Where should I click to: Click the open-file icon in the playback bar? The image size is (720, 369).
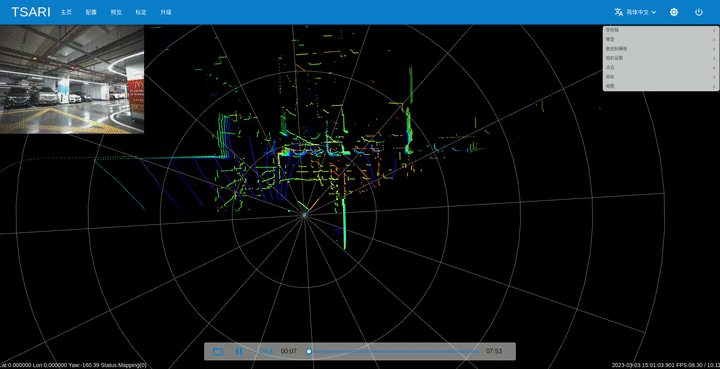[x=218, y=352]
